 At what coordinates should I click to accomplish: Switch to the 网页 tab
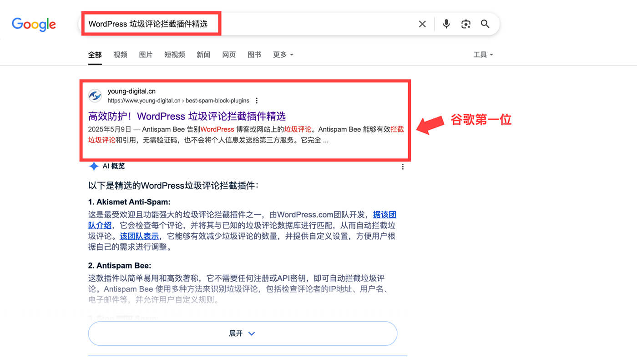[229, 55]
